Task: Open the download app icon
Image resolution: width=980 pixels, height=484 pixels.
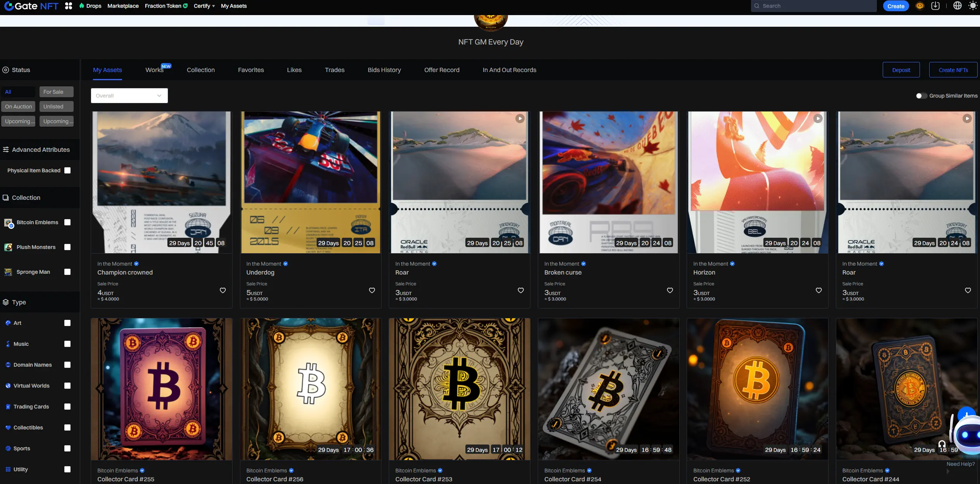Action: coord(935,6)
